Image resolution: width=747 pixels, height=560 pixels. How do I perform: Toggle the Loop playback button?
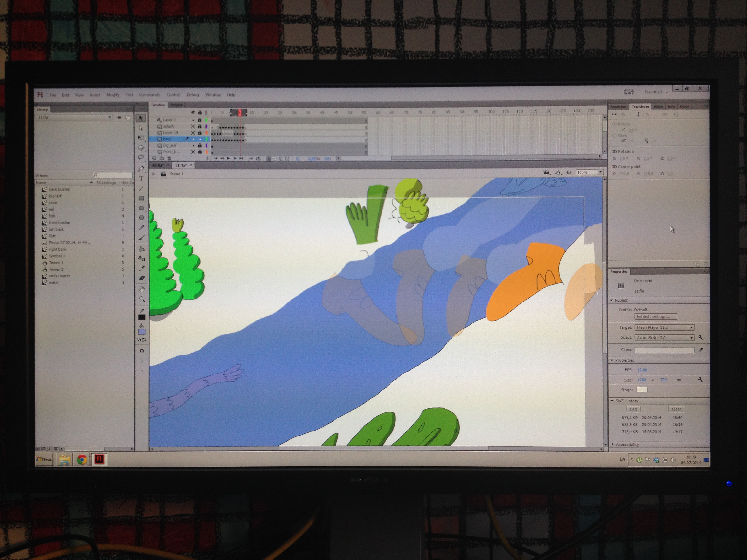[258, 159]
